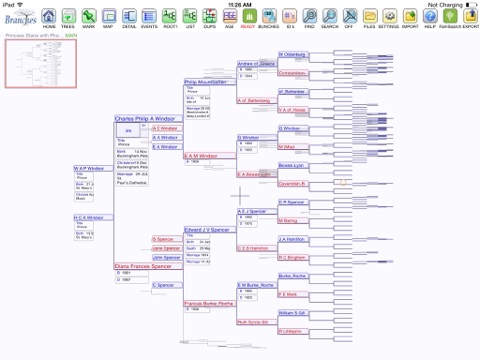
Task: Toggle the MAP overview icon
Action: click(x=109, y=16)
